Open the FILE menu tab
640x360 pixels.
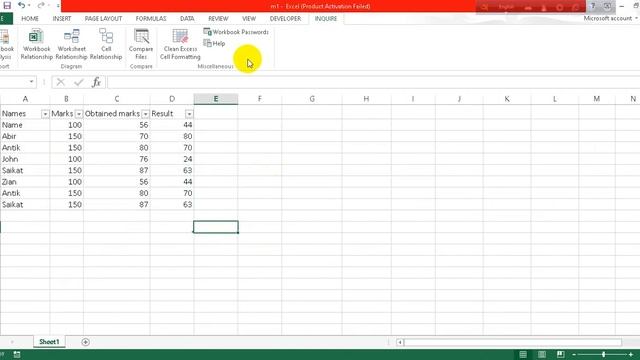click(6, 19)
